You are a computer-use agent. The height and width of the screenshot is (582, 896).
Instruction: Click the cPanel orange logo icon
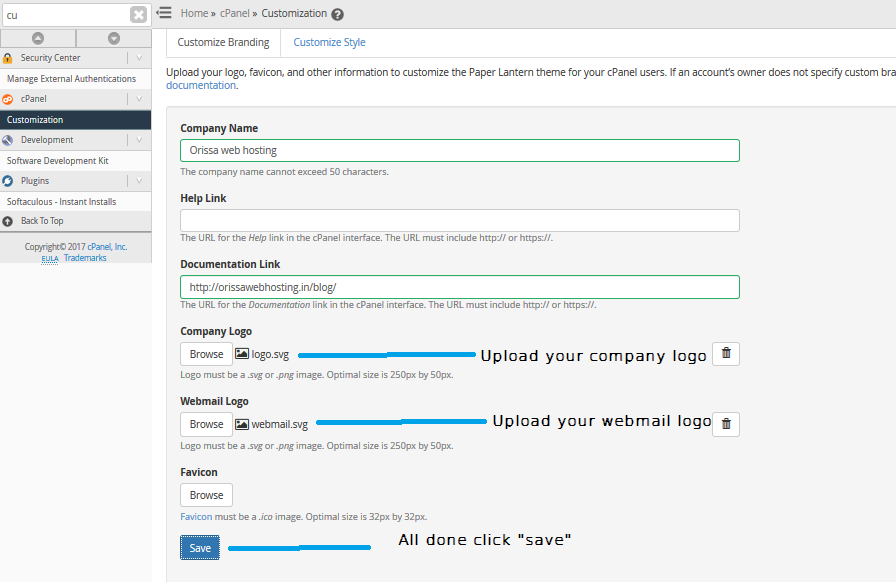[7, 99]
